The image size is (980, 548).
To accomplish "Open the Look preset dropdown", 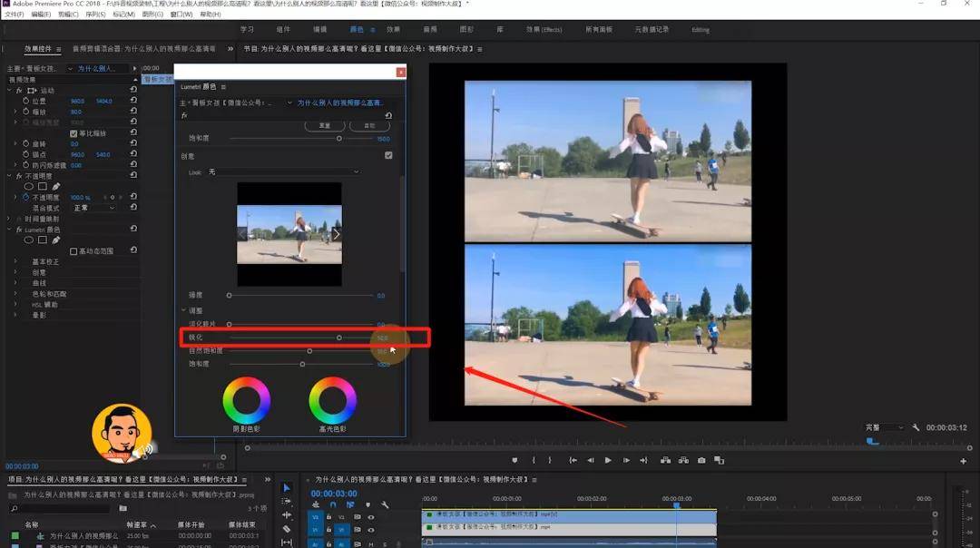I will pyautogui.click(x=284, y=171).
